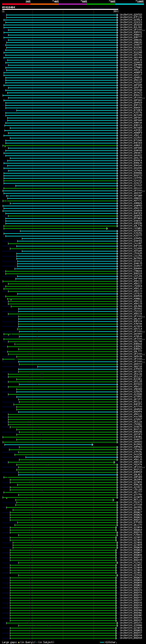
Task: Click the orange ~40% identity legend bar
Action: tap(45, 4)
